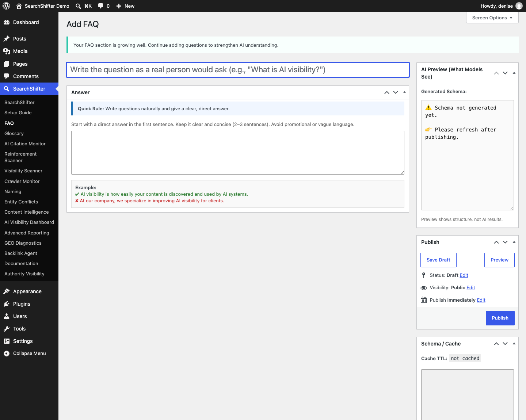Open the Glossary submenu item
The height and width of the screenshot is (420, 526).
(x=14, y=134)
